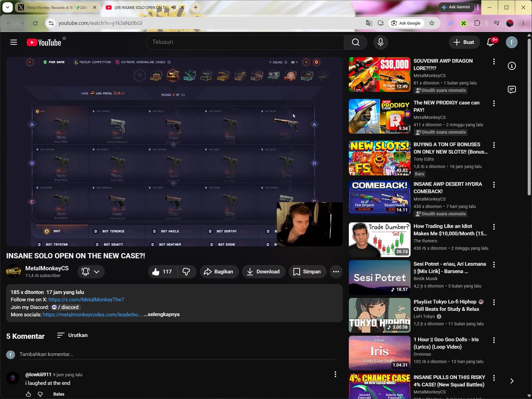Click The Rumers channel name

[x=425, y=241]
